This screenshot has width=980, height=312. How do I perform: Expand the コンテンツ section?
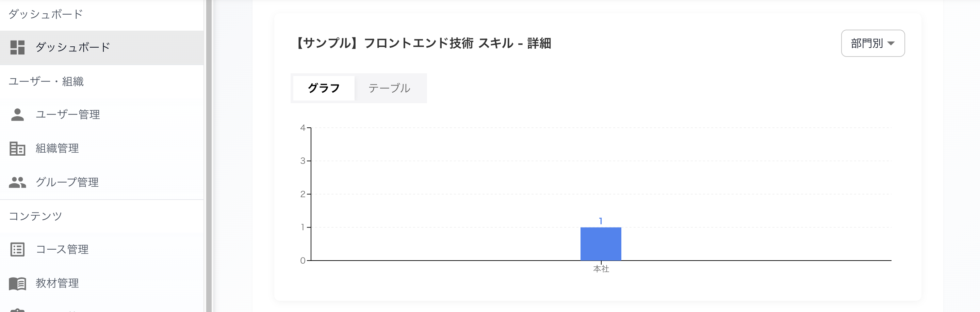coord(35,216)
